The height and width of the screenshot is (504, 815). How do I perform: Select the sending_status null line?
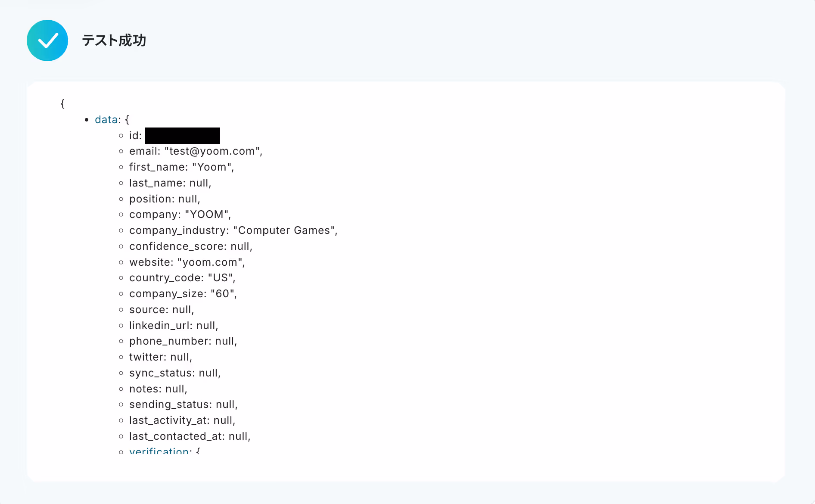(184, 404)
